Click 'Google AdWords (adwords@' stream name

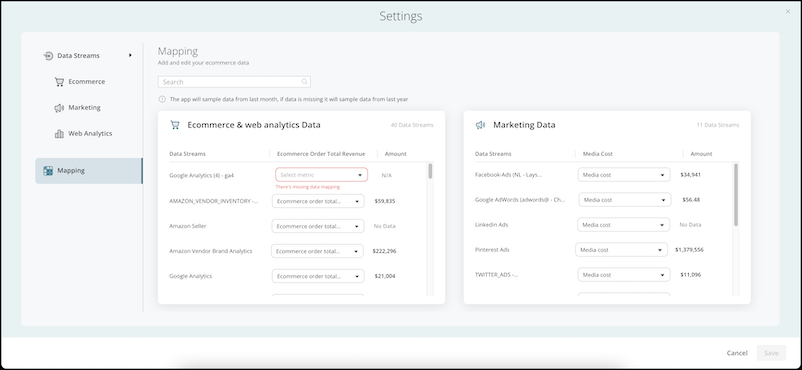(520, 200)
